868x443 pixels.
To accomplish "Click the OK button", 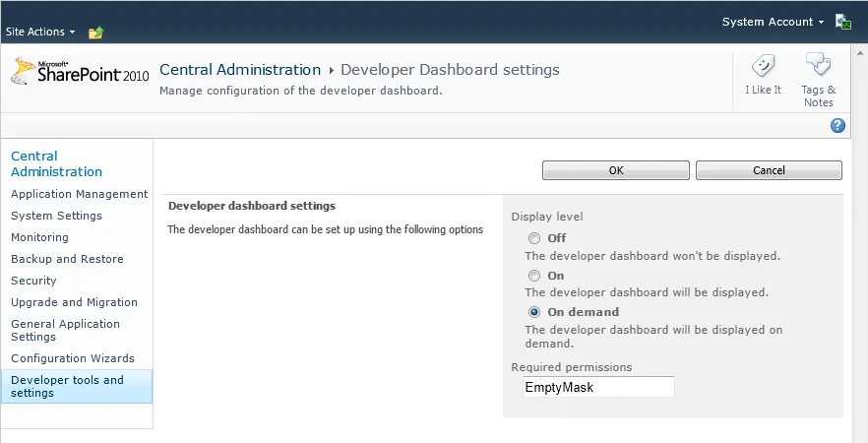I will (x=616, y=170).
